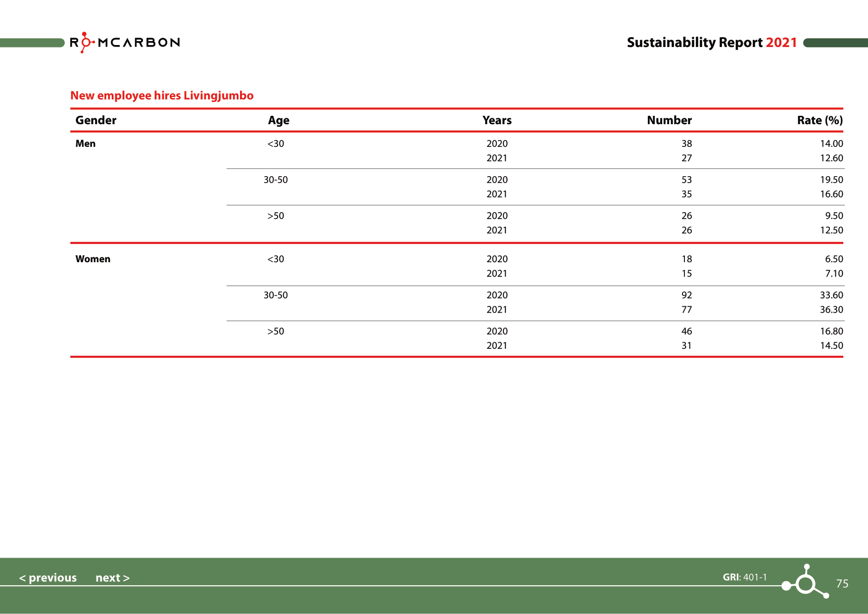Toggle the >50 age group under Men
This screenshot has width=868, height=614.
point(276,216)
